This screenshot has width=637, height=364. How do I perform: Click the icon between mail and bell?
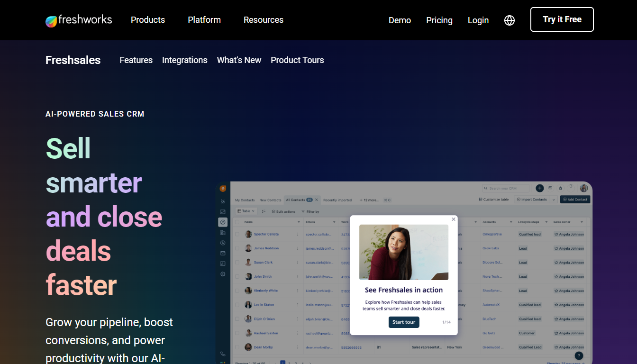pos(561,188)
